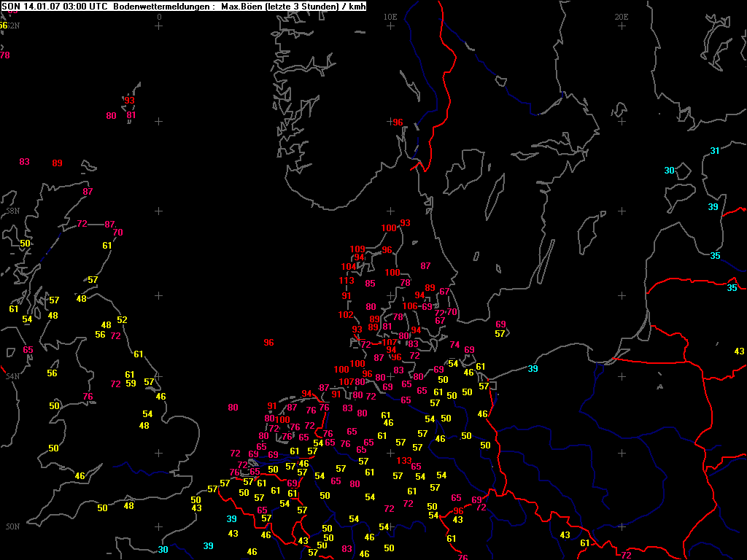Click the 109 gust value in northern Denmark
The image size is (747, 560).
click(357, 249)
